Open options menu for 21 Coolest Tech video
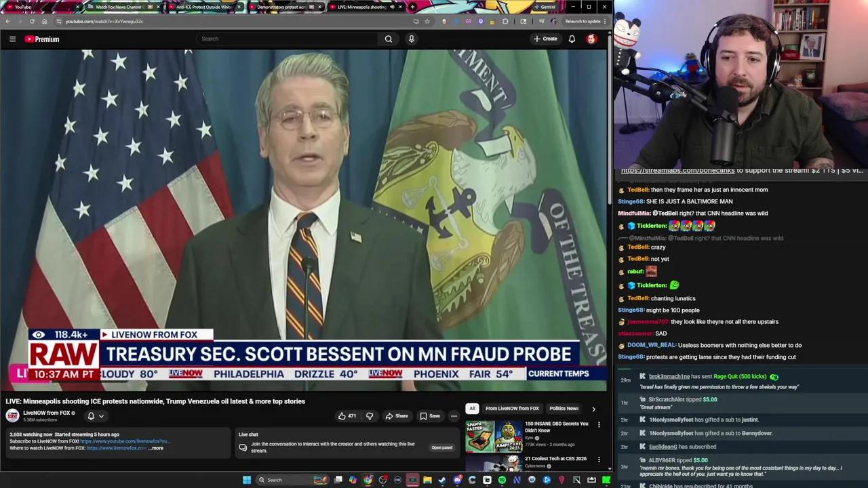The height and width of the screenshot is (488, 868). [599, 459]
